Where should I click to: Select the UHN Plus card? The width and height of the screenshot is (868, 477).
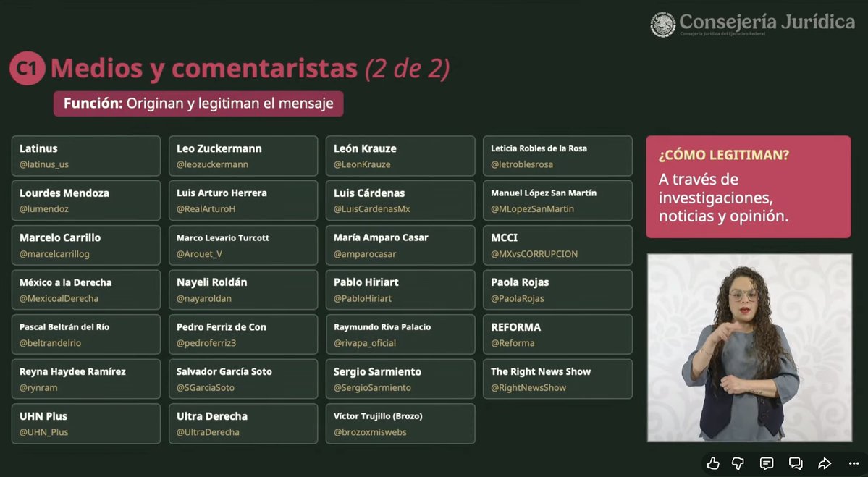click(86, 424)
